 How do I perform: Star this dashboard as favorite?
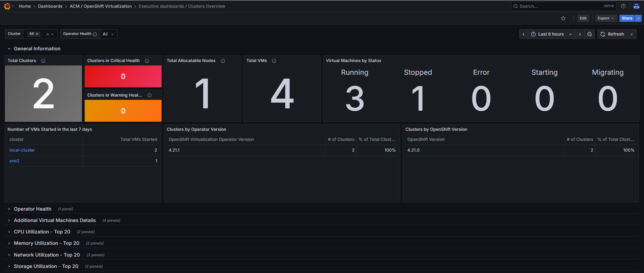tap(563, 18)
